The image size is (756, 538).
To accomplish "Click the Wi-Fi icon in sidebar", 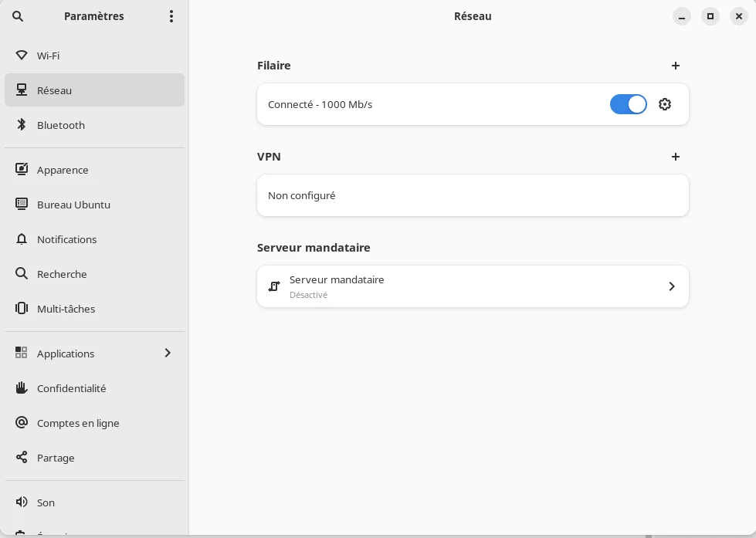I will (x=22, y=56).
